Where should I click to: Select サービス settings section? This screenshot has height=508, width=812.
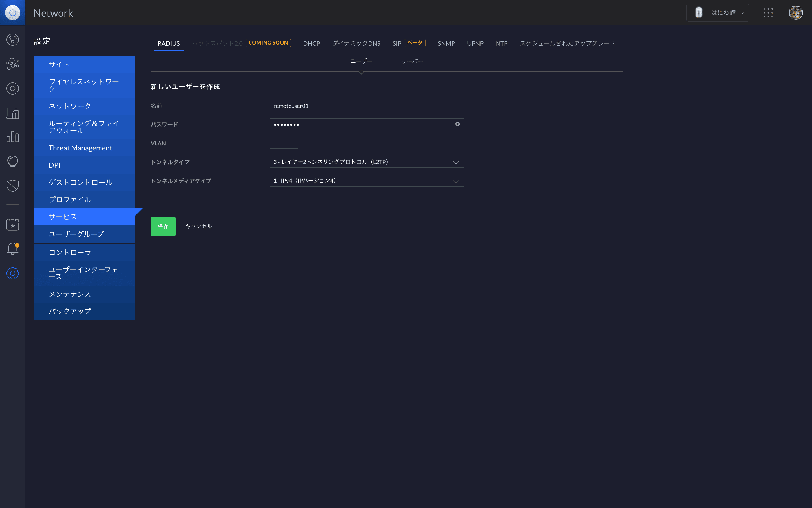click(x=84, y=217)
